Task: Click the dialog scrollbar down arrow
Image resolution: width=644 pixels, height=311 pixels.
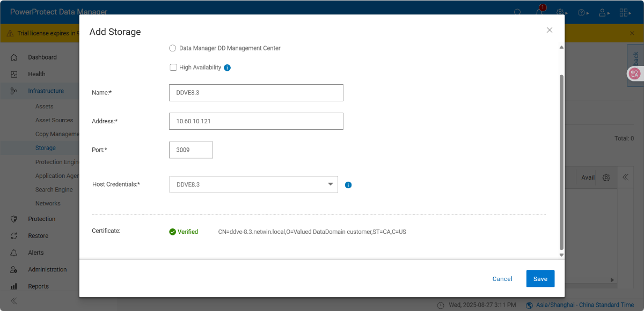Action: point(561,255)
